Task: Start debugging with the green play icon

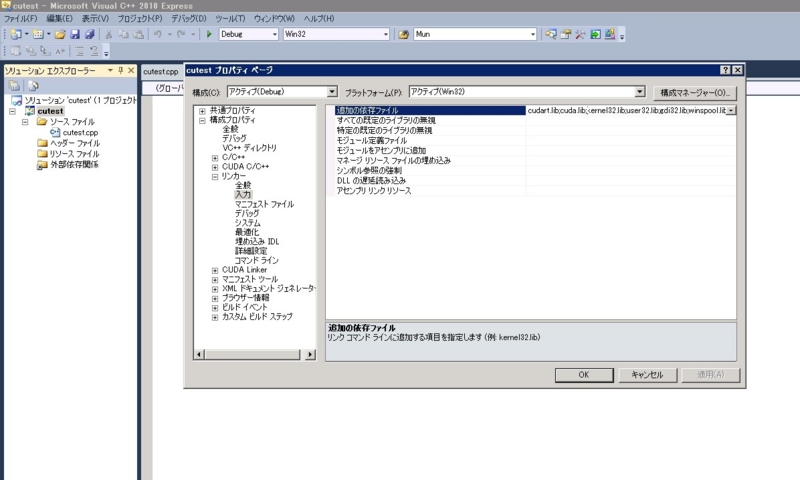Action: (x=209, y=34)
